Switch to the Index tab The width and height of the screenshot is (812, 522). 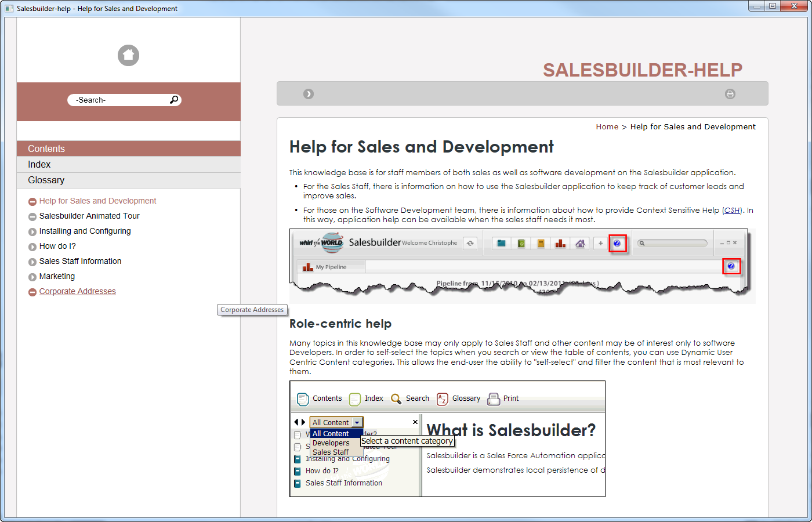[x=128, y=165]
